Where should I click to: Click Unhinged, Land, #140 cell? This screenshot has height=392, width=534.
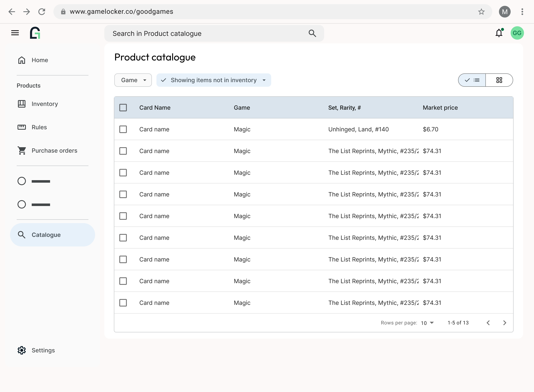(x=358, y=129)
